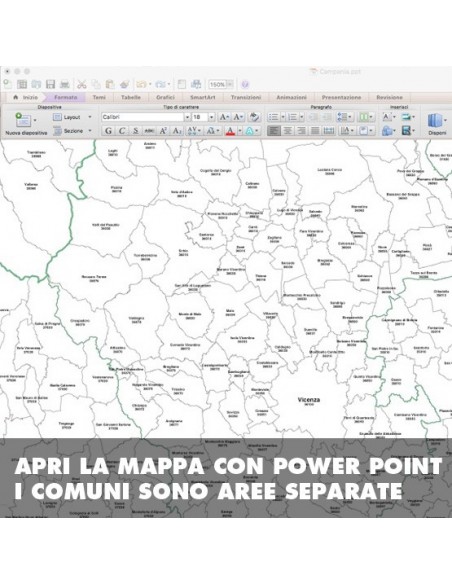Click the clear formatting icon
The image size is (452, 584).
pos(254,117)
